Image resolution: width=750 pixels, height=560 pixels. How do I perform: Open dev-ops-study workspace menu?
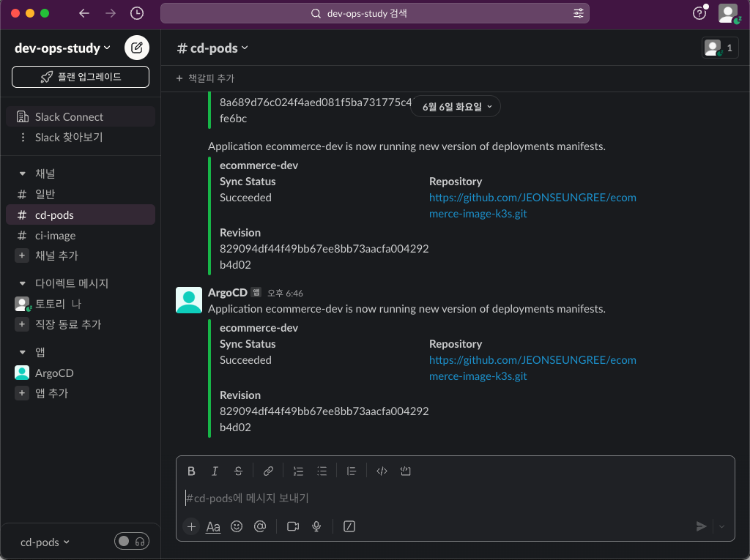(62, 48)
